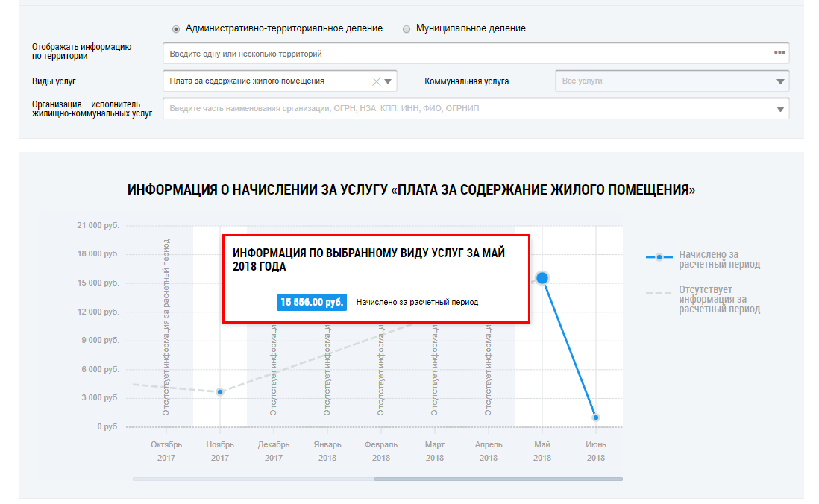Click the gray dashed legend line icon
The image size is (819, 504).
pyautogui.click(x=659, y=294)
